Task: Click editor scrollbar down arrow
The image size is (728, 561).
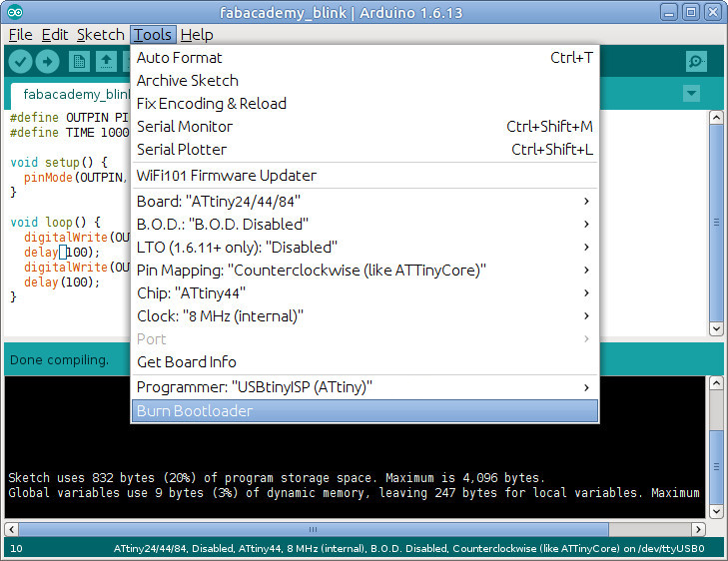Action: (x=716, y=329)
